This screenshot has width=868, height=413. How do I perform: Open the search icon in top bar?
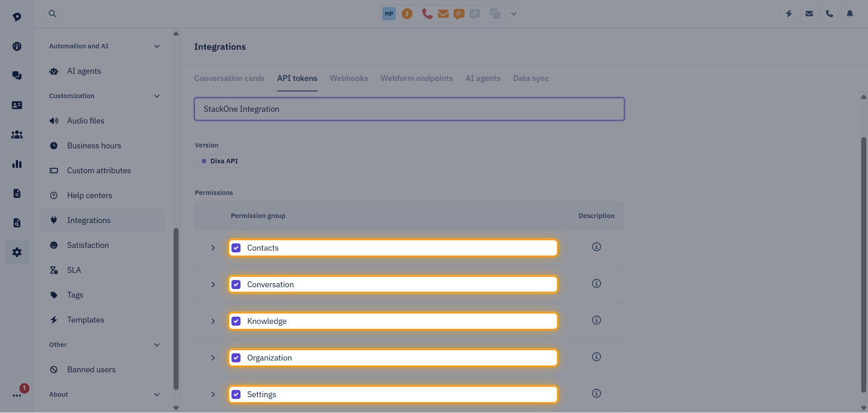coord(52,14)
